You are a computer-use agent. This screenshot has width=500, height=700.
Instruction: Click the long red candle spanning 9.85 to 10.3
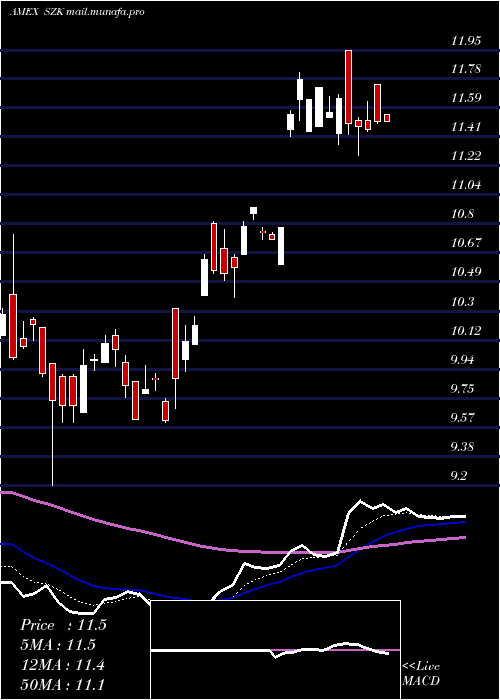click(x=176, y=343)
